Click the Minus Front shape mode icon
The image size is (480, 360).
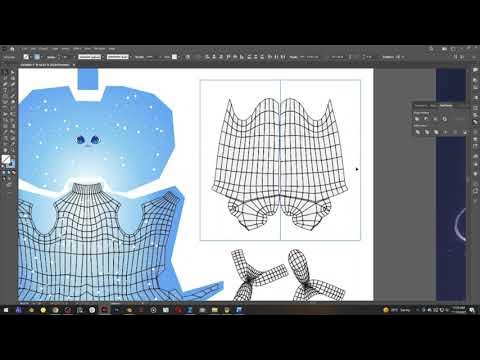426,119
